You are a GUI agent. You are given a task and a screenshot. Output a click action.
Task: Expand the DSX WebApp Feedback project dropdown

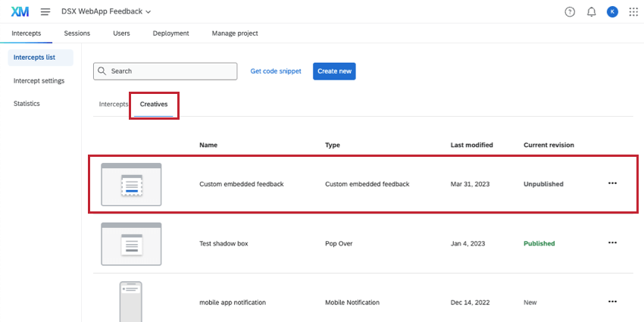pos(106,12)
